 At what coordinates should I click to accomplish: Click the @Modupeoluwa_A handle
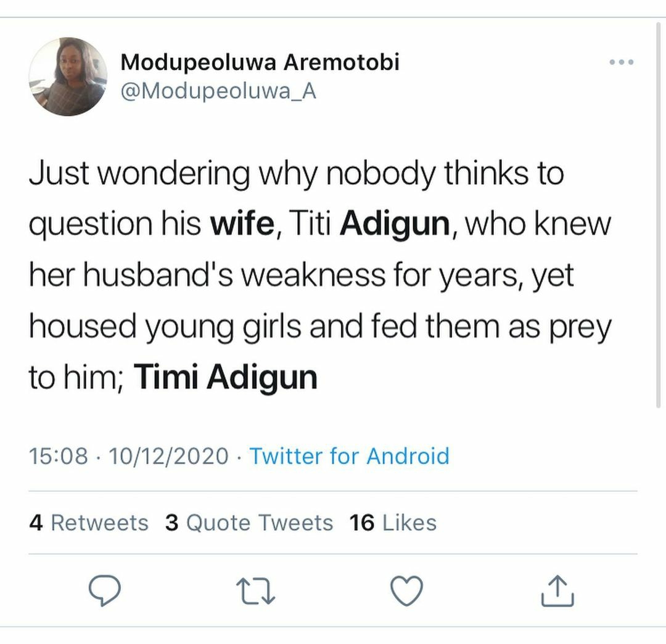218,91
